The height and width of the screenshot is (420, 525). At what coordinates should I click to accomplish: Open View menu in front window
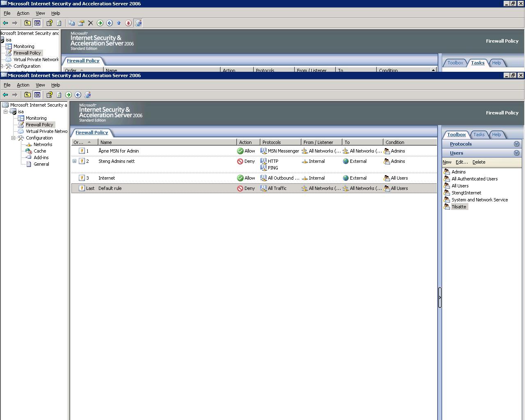[x=40, y=85]
